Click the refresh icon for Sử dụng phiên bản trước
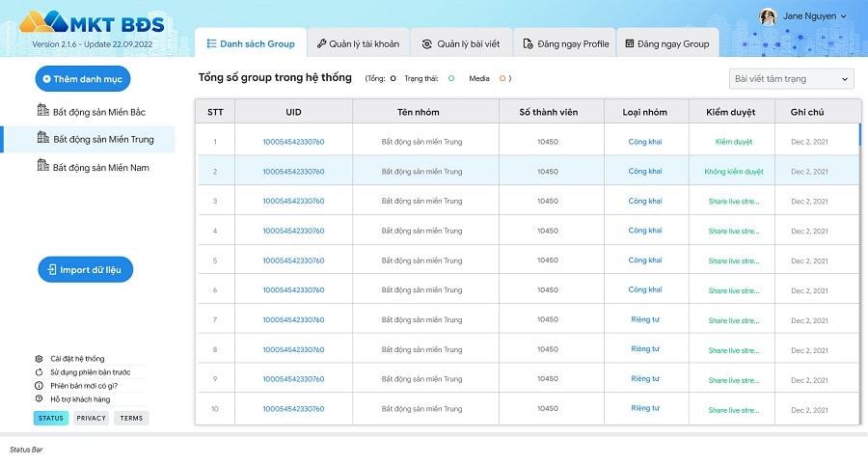The image size is (868, 466). [39, 371]
